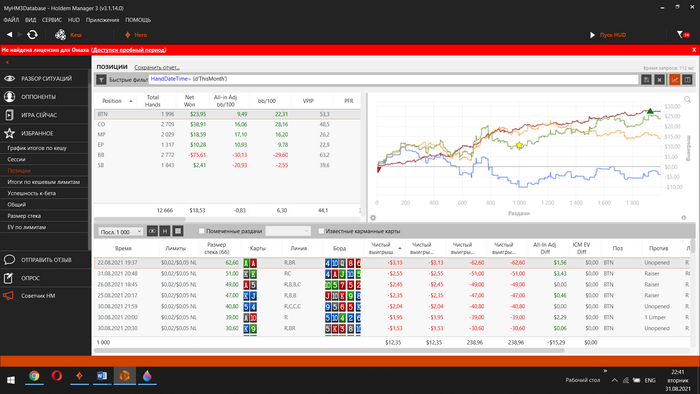This screenshot has height=394, width=700.
Task: Click into the HandDateTime quick filter field
Action: [393, 79]
